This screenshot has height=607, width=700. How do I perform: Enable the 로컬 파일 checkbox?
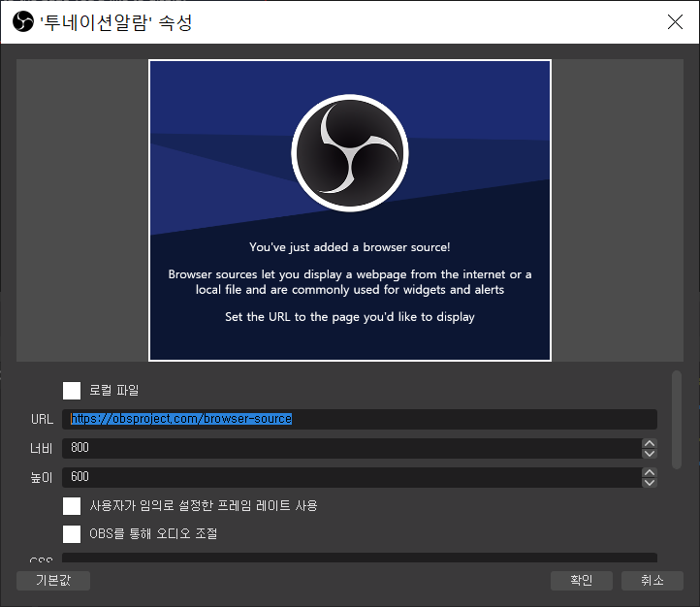(72, 391)
